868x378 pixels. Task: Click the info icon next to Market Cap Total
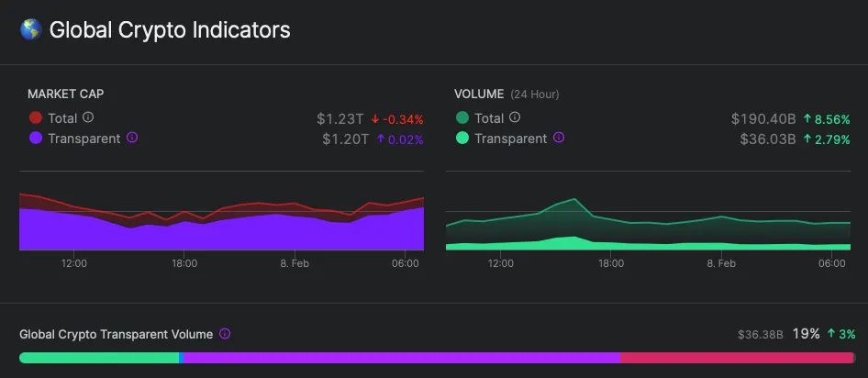tap(88, 117)
